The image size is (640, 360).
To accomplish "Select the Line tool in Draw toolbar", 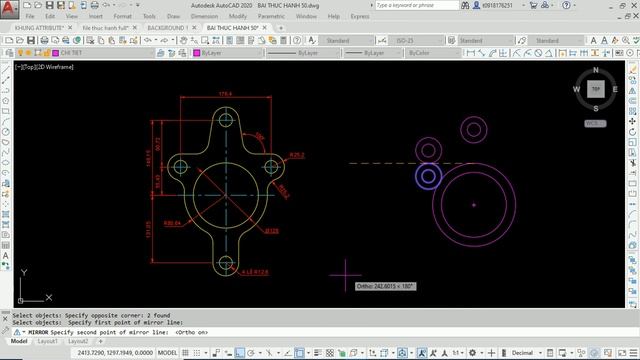I will tap(6, 70).
